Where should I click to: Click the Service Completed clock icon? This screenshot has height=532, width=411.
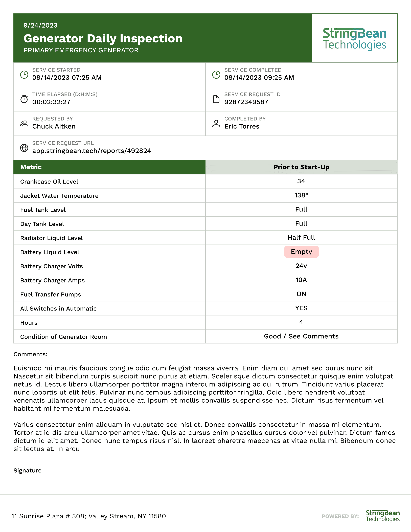pos(216,75)
